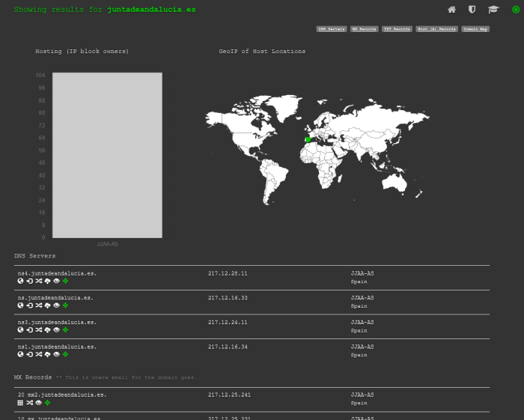Click sign-in arrow icon for ns3.juntadeandalucia.es

[x=29, y=329]
